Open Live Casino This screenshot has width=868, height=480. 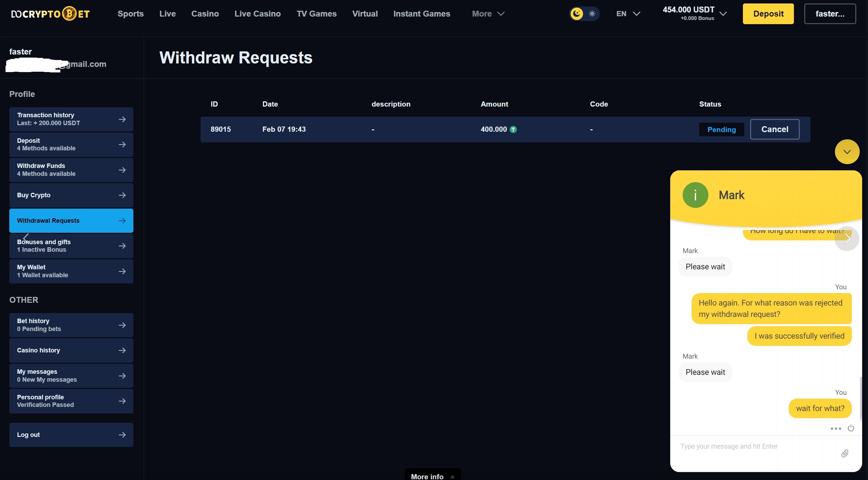(x=257, y=14)
